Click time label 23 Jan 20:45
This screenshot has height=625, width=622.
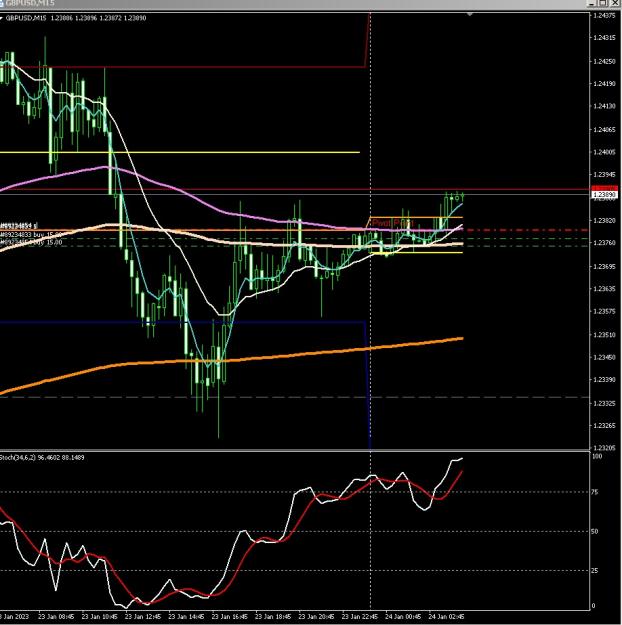coord(316,617)
